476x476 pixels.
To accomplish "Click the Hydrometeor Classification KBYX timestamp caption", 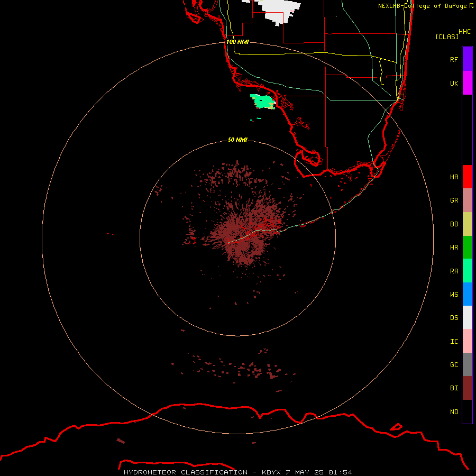I will coord(237,472).
